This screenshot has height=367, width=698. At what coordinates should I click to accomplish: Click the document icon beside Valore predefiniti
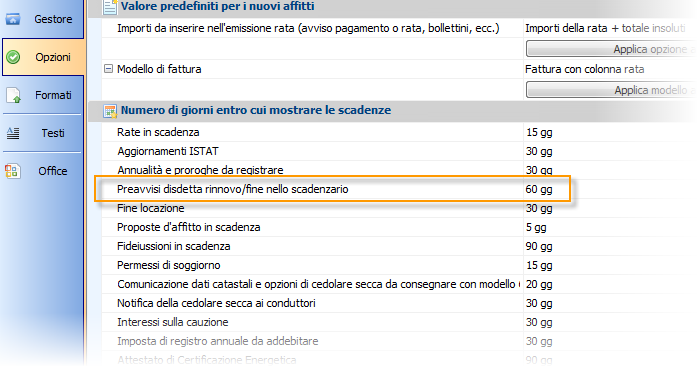(110, 7)
